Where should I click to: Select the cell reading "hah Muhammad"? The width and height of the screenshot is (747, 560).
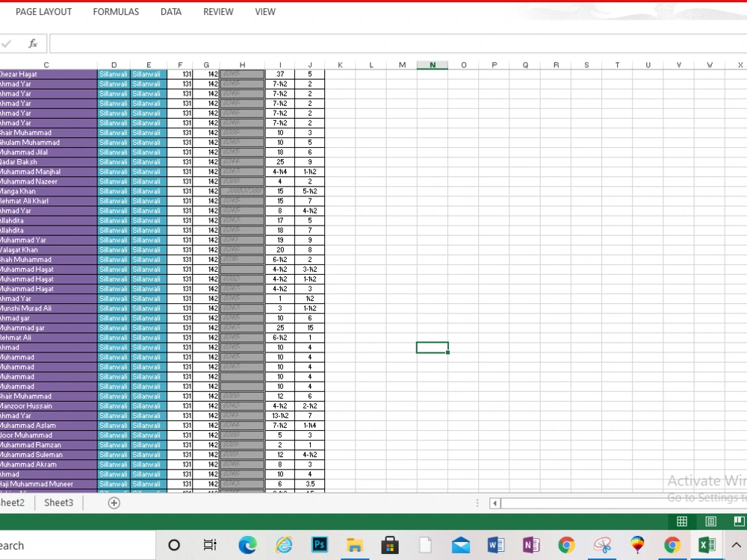point(49,260)
